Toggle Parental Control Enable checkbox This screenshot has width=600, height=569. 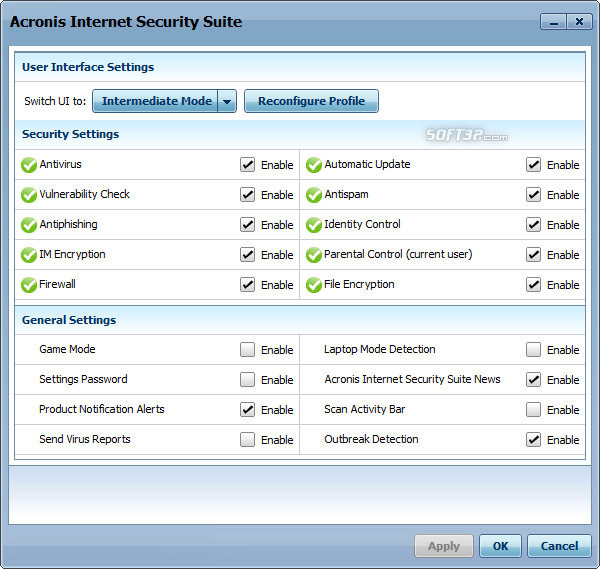533,254
